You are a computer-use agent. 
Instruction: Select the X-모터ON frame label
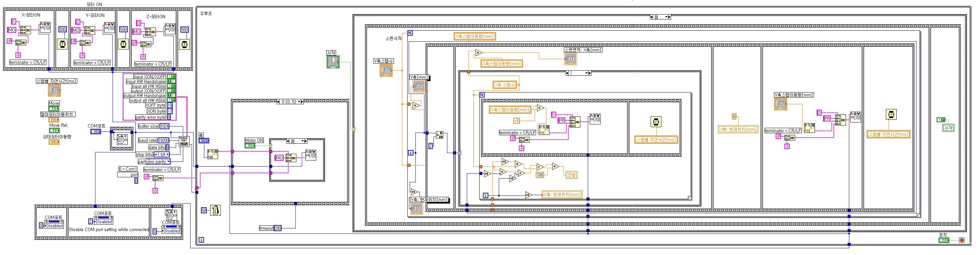click(x=31, y=15)
